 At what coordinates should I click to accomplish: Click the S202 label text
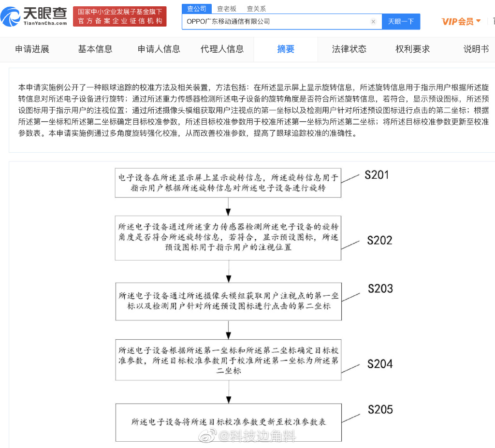(379, 240)
